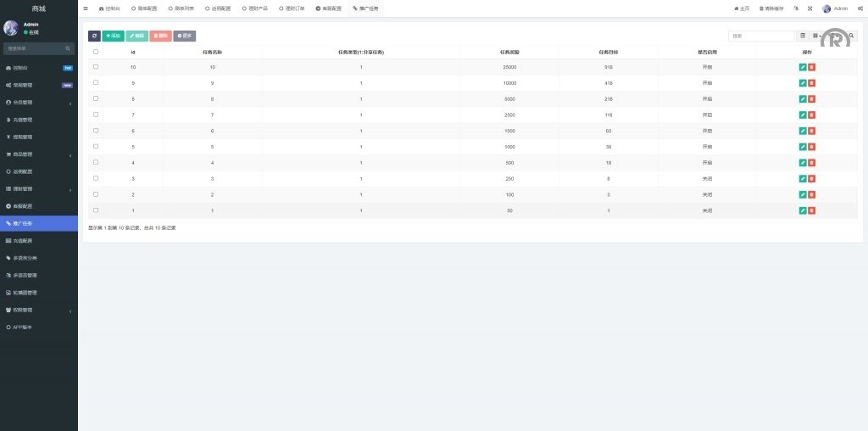Open the columns dropdown in table toolbar
The height and width of the screenshot is (431, 868).
pyautogui.click(x=819, y=36)
